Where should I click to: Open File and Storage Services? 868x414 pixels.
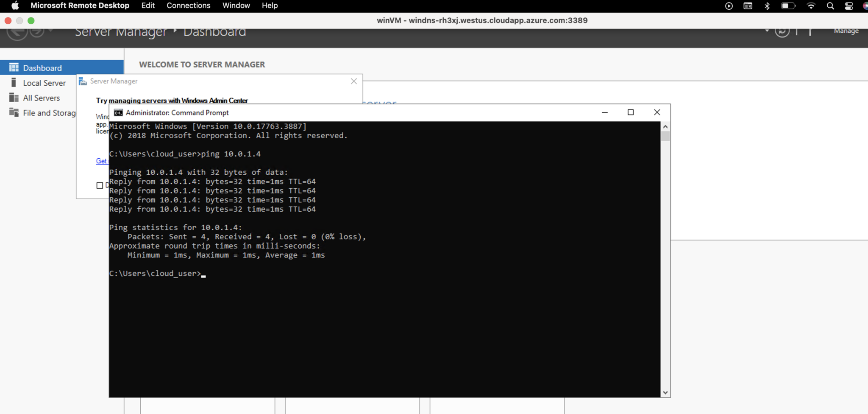tap(49, 113)
